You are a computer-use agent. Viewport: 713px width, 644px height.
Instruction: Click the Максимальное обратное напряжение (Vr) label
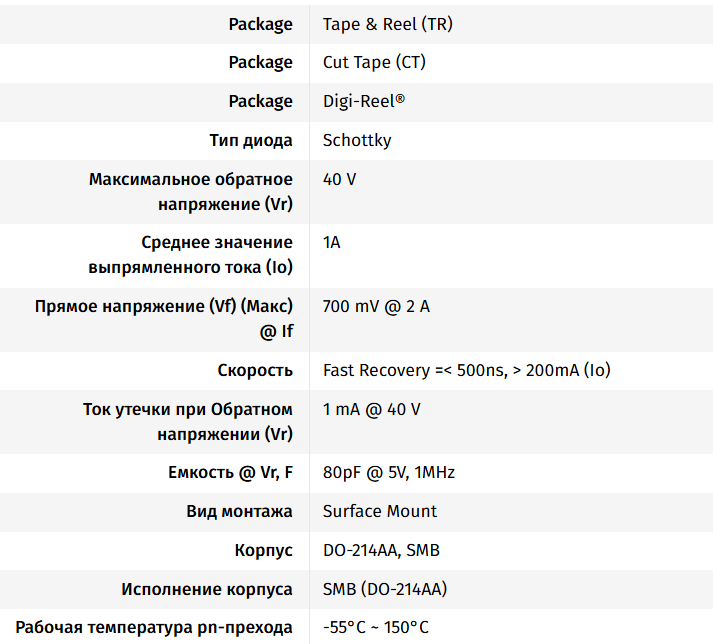point(191,191)
